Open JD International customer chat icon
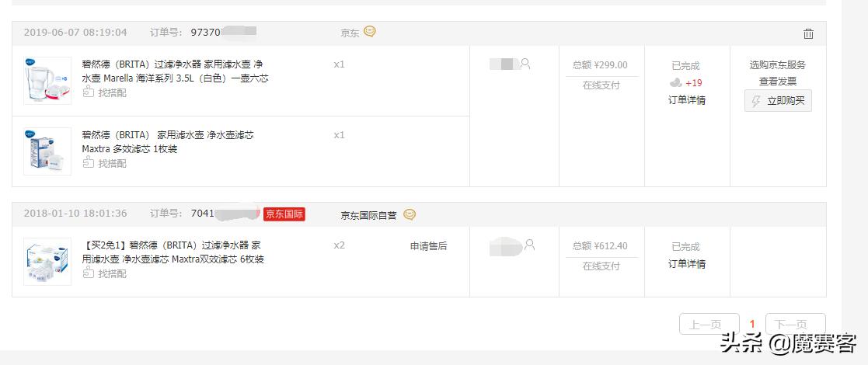The width and height of the screenshot is (868, 365). coord(410,214)
